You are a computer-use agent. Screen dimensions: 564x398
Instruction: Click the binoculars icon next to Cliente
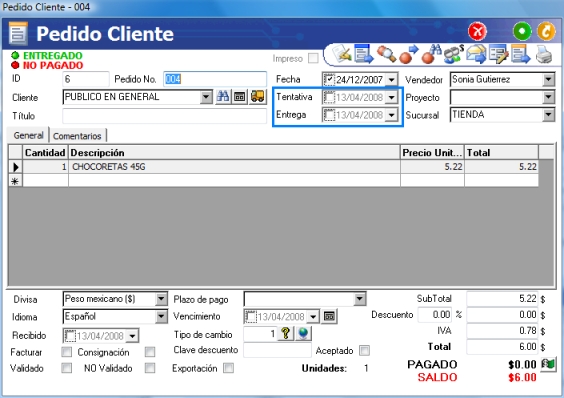(x=223, y=96)
